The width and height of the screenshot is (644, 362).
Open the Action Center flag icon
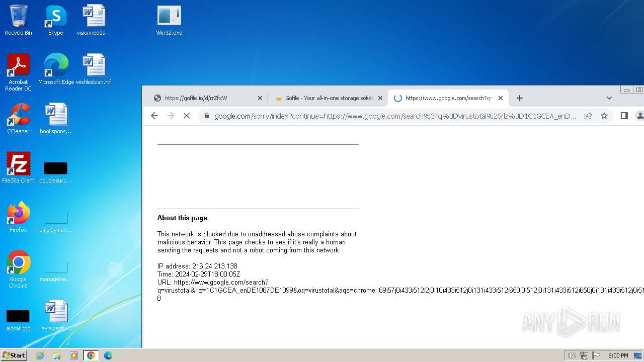coord(596,355)
